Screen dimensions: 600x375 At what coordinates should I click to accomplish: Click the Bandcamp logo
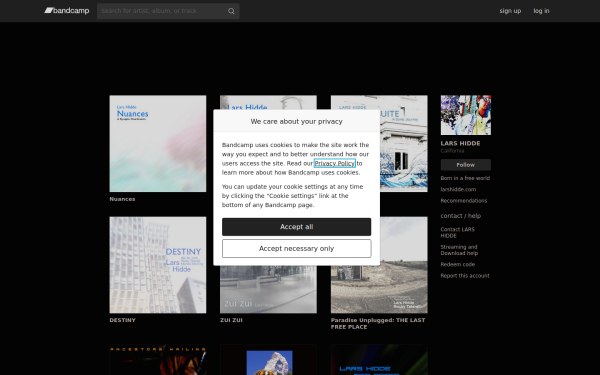[x=67, y=11]
